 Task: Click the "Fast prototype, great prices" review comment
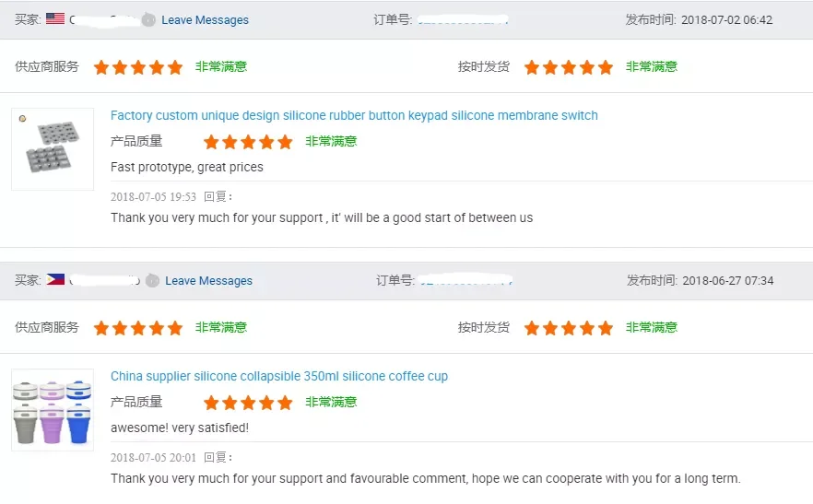(187, 167)
